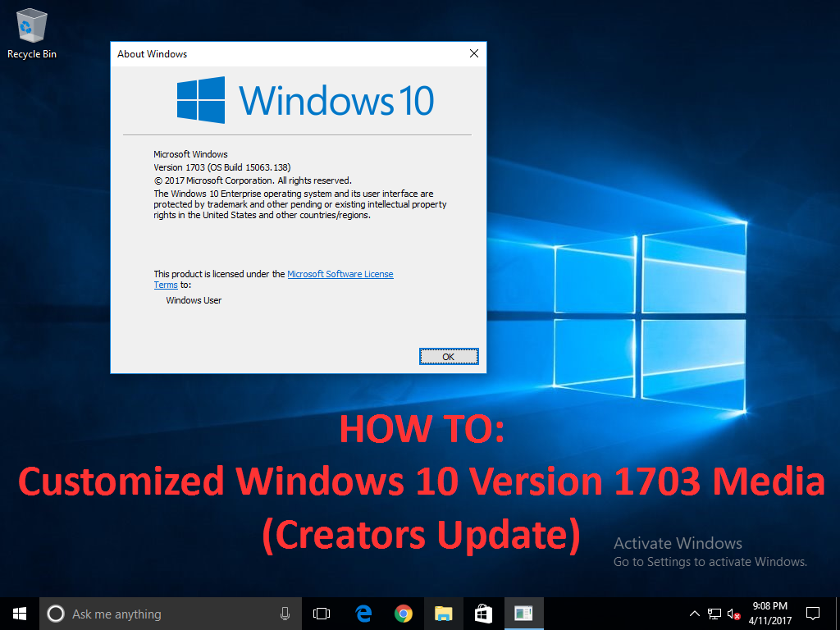840x630 pixels.
Task: Click OK in About Windows dialog
Action: click(x=449, y=356)
